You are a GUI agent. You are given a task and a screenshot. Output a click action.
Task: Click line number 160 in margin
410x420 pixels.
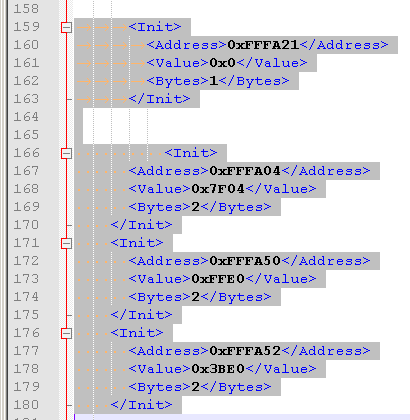(x=26, y=45)
